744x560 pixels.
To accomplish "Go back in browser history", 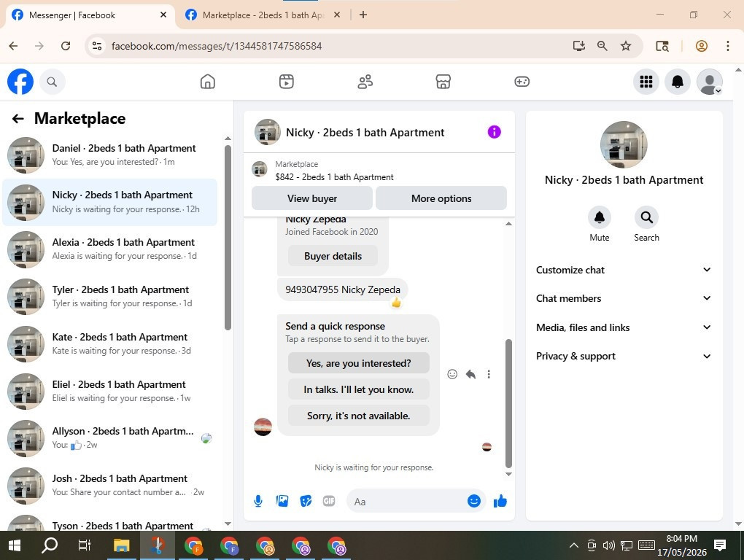I will [13, 46].
